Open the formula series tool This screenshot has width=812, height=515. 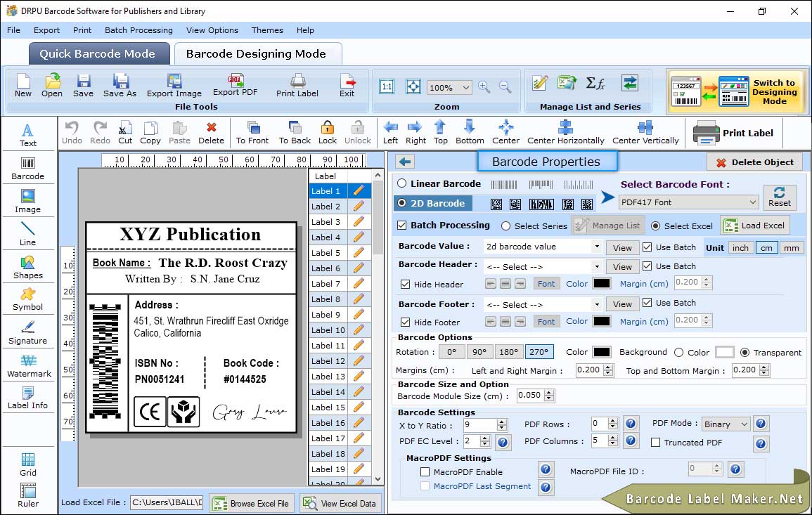595,83
